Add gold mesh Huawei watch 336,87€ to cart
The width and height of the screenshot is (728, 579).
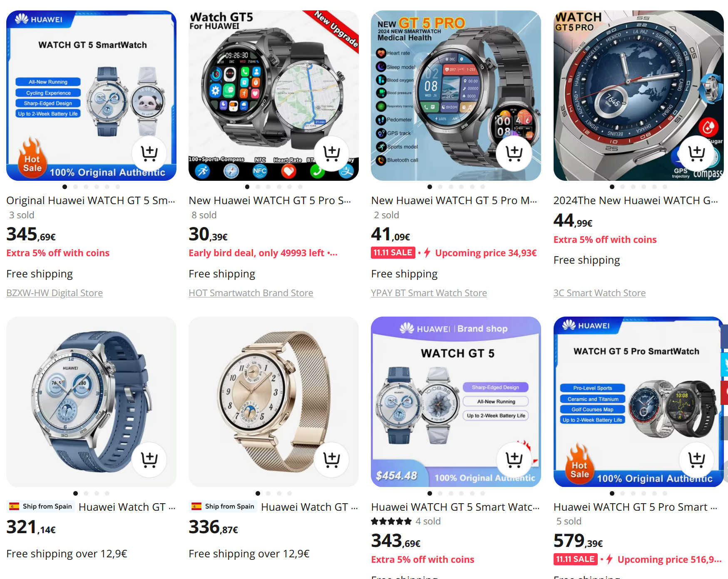pos(331,460)
